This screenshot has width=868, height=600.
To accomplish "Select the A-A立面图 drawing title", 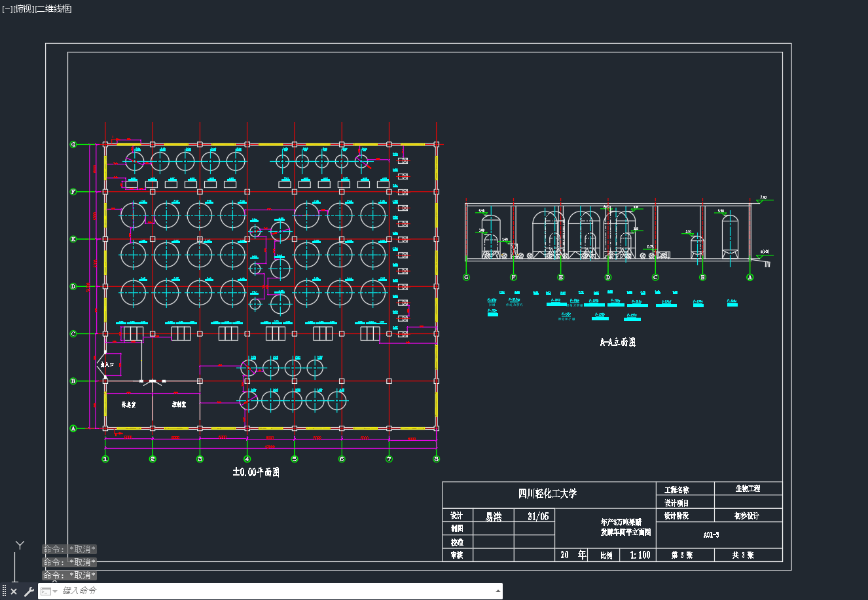I will coord(618,342).
